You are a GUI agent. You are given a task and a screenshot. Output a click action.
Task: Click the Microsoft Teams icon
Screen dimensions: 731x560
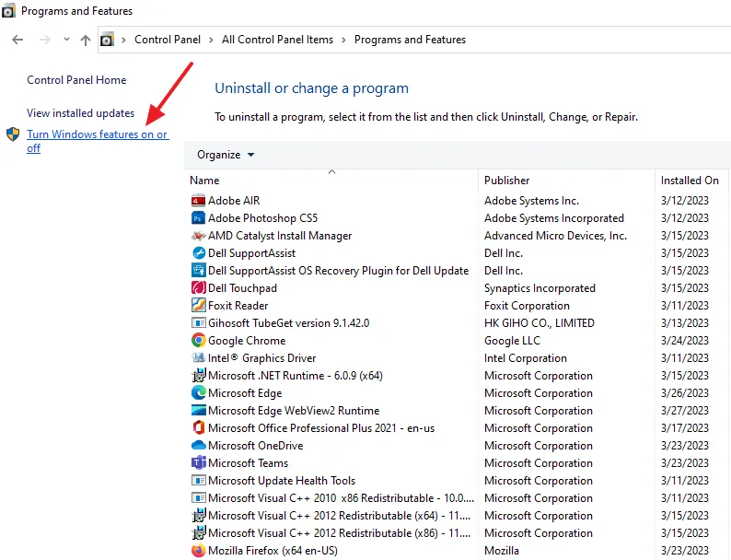pyautogui.click(x=198, y=463)
